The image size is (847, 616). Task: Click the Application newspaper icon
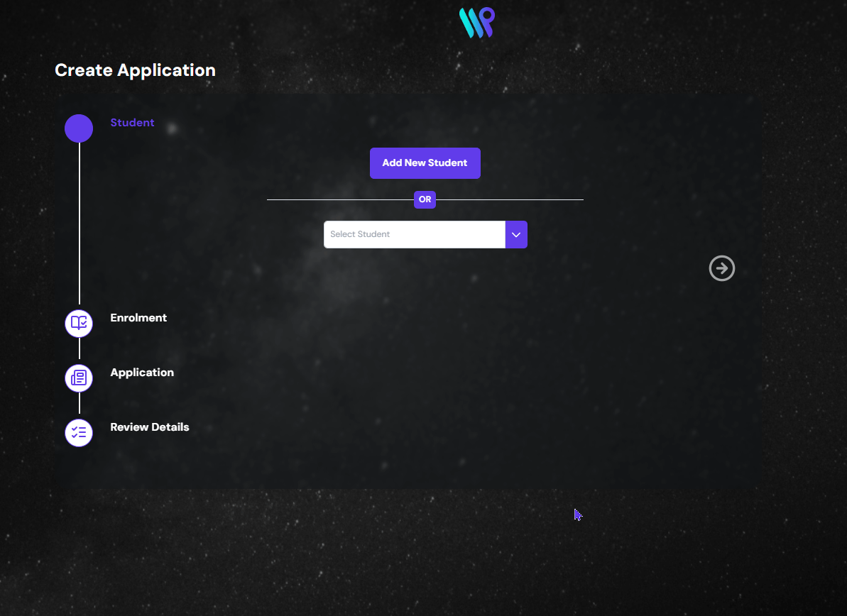(79, 378)
